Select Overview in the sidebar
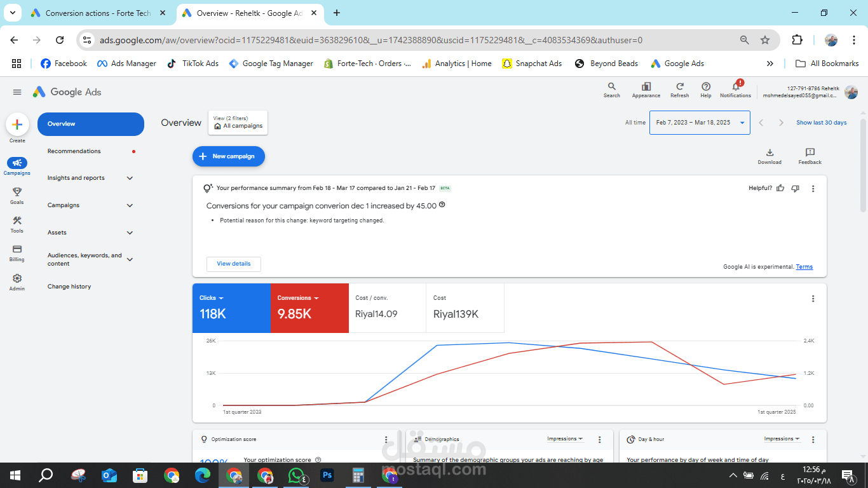 (x=91, y=124)
